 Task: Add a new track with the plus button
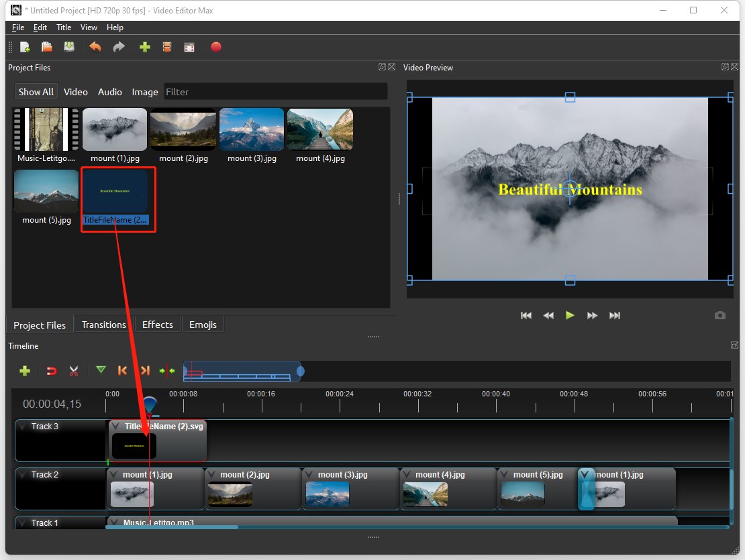click(25, 370)
